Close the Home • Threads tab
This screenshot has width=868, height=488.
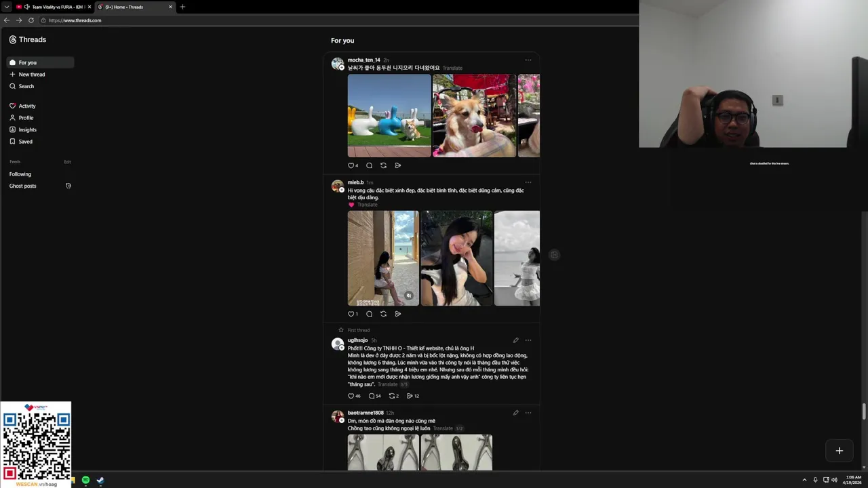170,7
